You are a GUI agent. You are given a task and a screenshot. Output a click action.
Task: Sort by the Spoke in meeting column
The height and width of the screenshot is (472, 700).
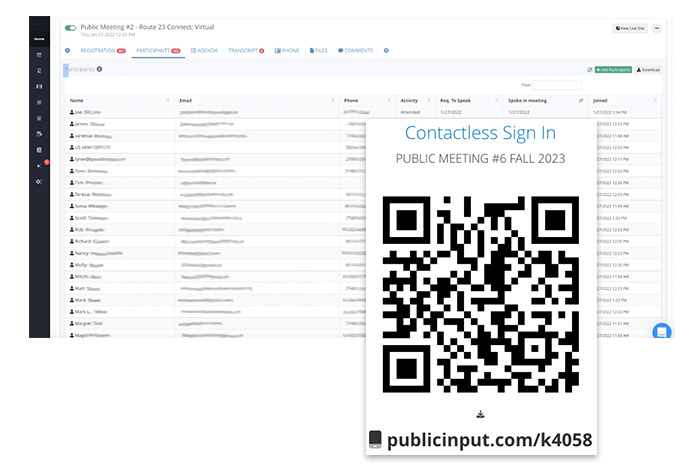pyautogui.click(x=545, y=101)
